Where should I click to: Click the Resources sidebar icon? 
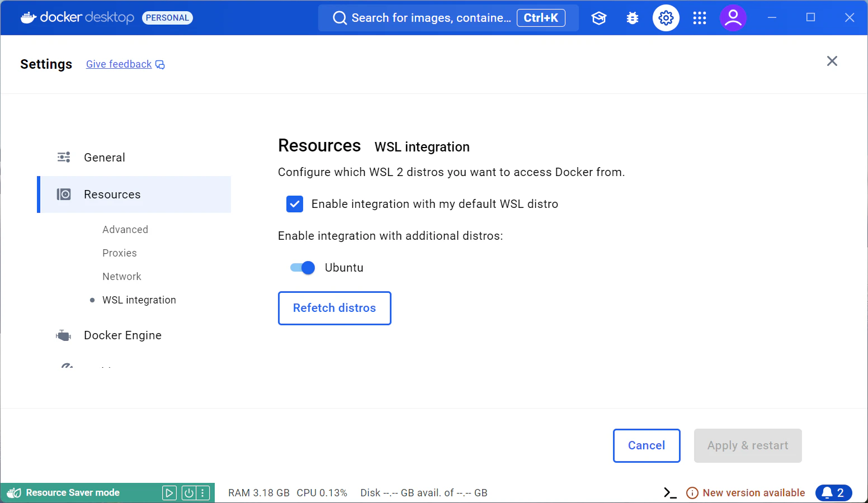pyautogui.click(x=64, y=194)
